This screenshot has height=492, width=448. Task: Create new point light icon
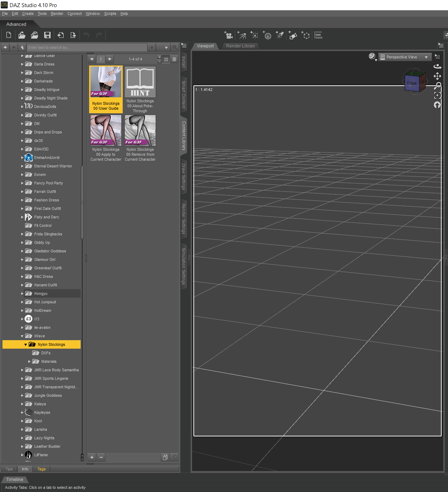[254, 35]
